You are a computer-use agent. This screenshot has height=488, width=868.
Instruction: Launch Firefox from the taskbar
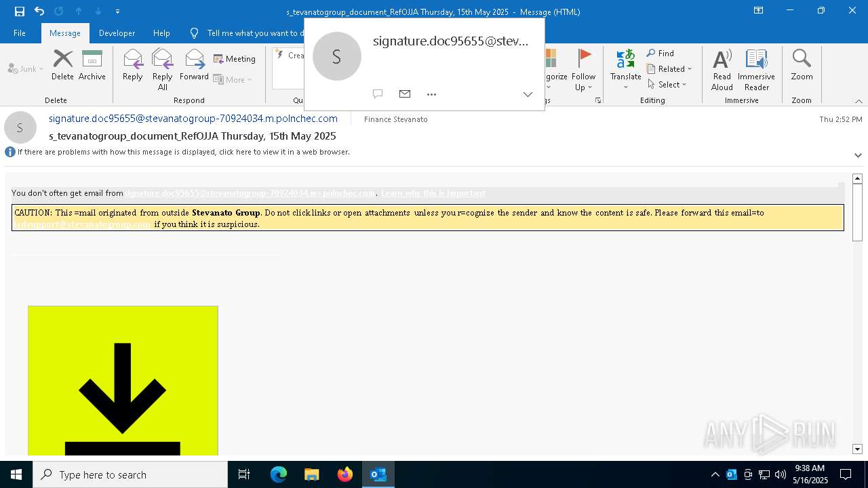[x=345, y=474]
